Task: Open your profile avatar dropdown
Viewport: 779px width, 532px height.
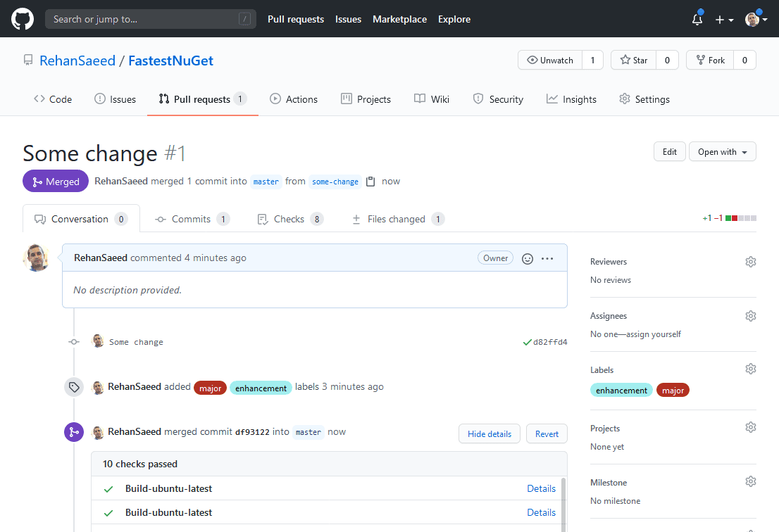Action: click(752, 19)
